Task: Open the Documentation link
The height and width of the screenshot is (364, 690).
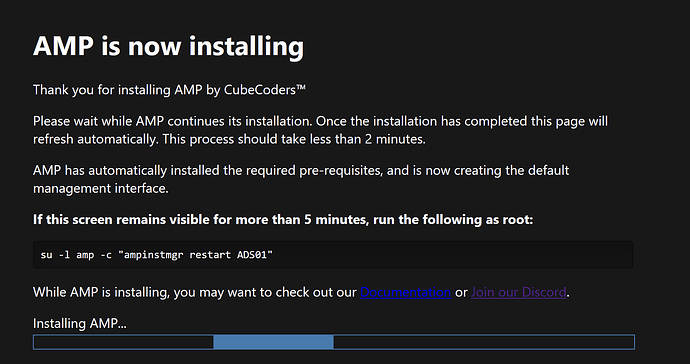Action: tap(405, 292)
